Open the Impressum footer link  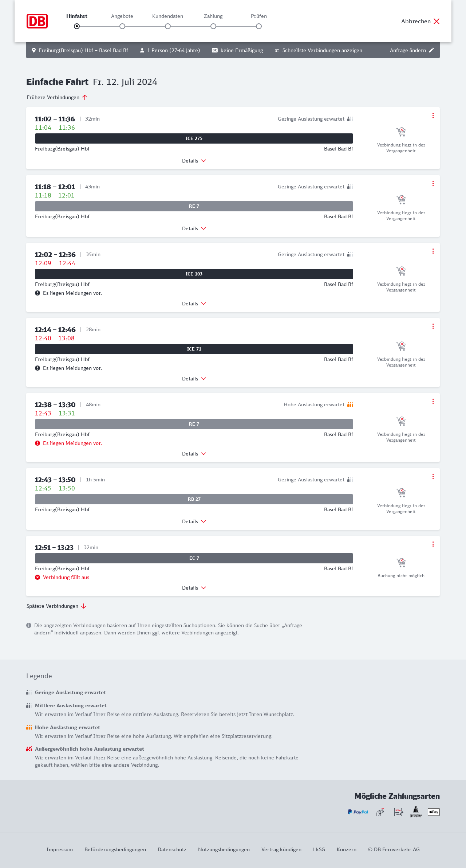click(x=60, y=849)
